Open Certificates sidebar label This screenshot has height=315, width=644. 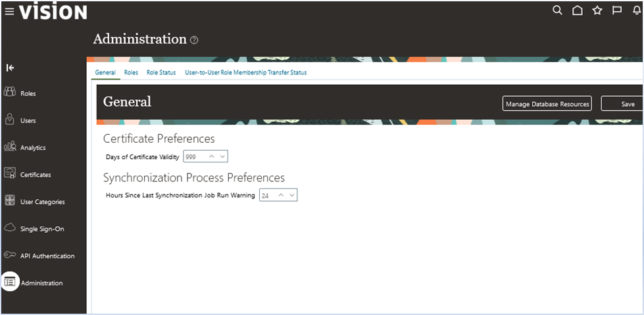[36, 175]
